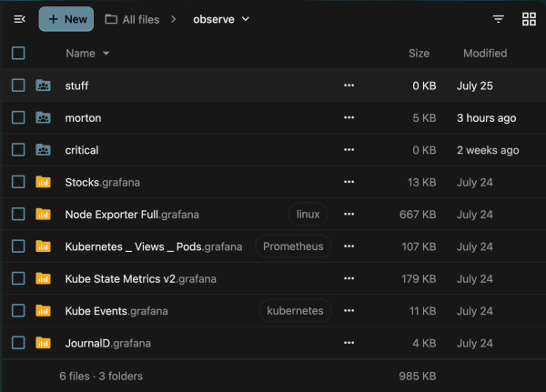
Task: Check the Stocks.grafana checkbox
Action: pyautogui.click(x=18, y=182)
